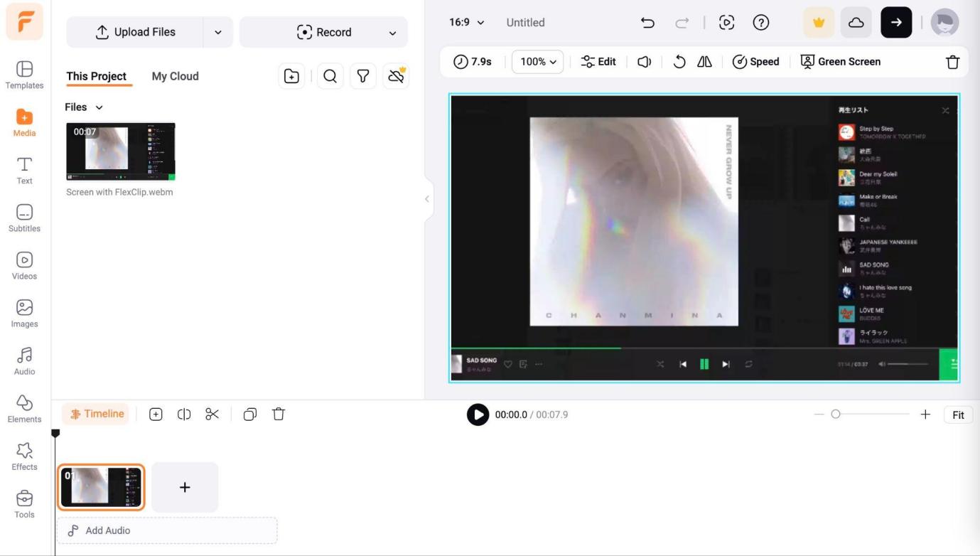Open the user avatar menu
980x556 pixels.
[944, 23]
